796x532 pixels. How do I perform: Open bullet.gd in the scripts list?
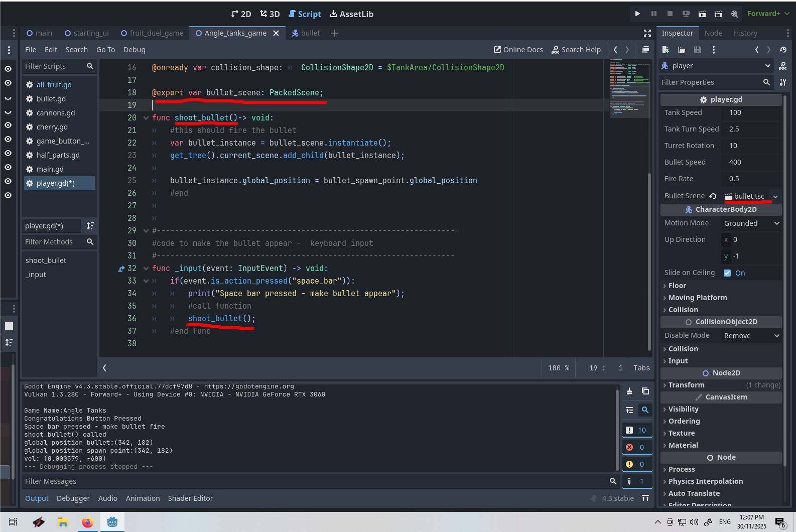(x=51, y=99)
